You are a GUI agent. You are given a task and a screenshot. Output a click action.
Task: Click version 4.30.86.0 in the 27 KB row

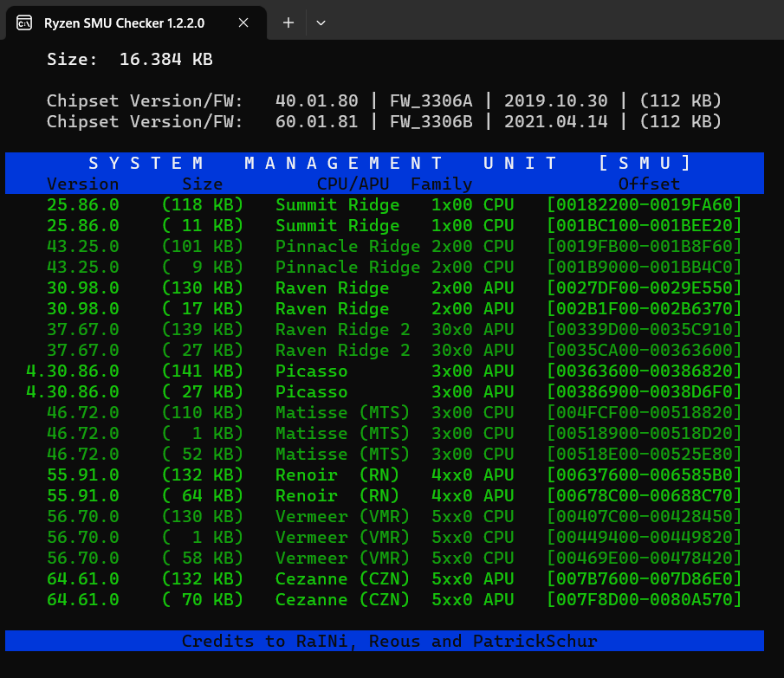(x=73, y=392)
